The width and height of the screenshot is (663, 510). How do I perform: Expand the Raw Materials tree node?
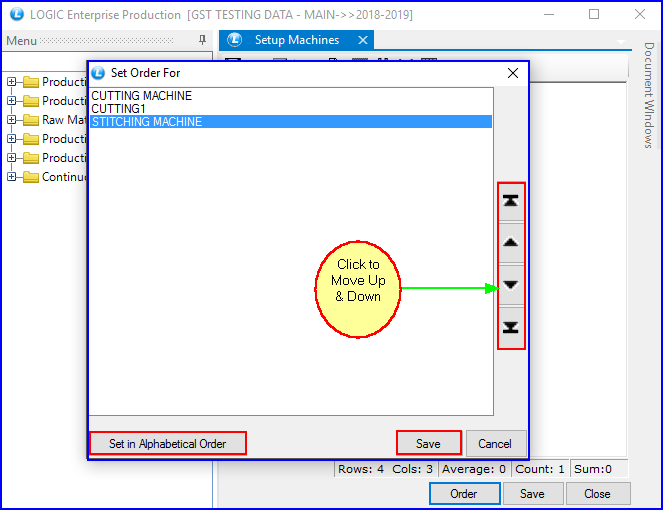click(x=12, y=120)
